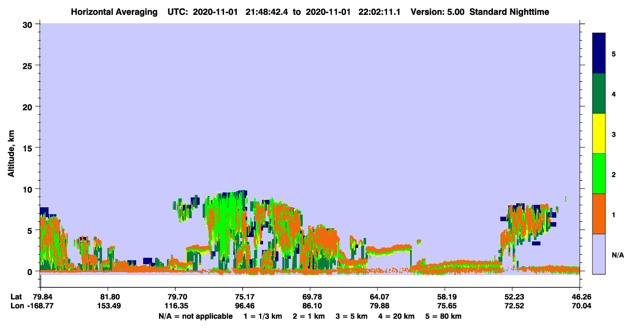Click legend text '5 = 80 km'
The width and height of the screenshot is (644, 330).
click(x=443, y=316)
